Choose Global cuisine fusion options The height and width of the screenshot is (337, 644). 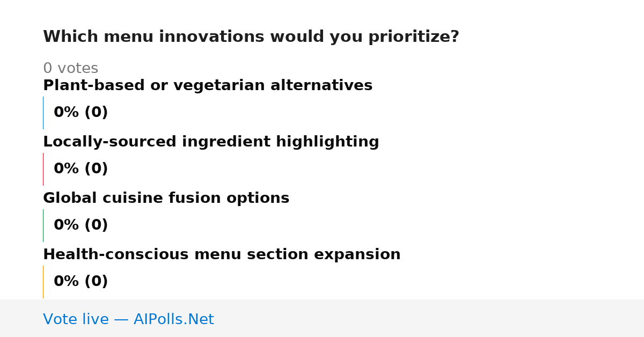(x=166, y=198)
